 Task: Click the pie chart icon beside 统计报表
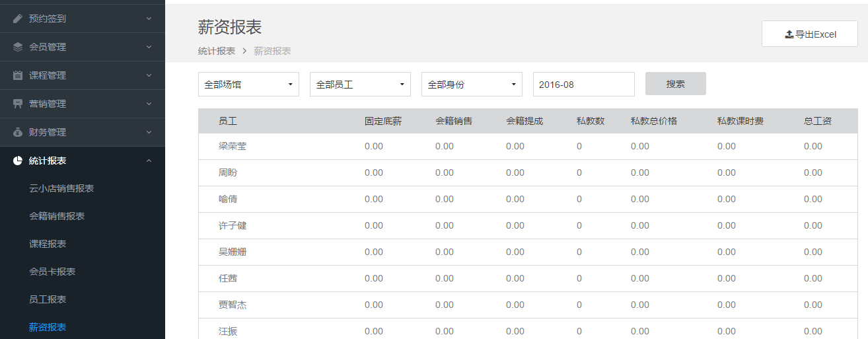(18, 161)
